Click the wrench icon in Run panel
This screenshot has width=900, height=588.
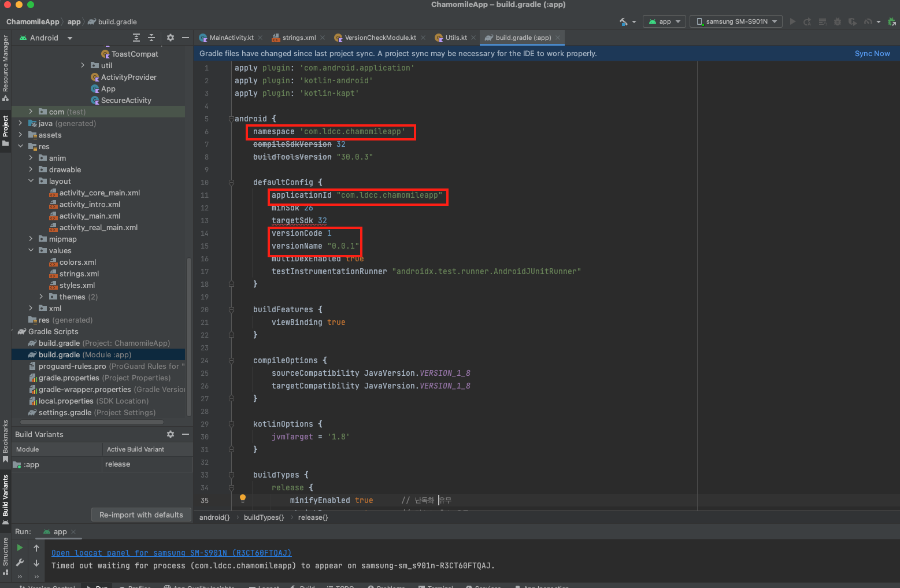(x=20, y=563)
